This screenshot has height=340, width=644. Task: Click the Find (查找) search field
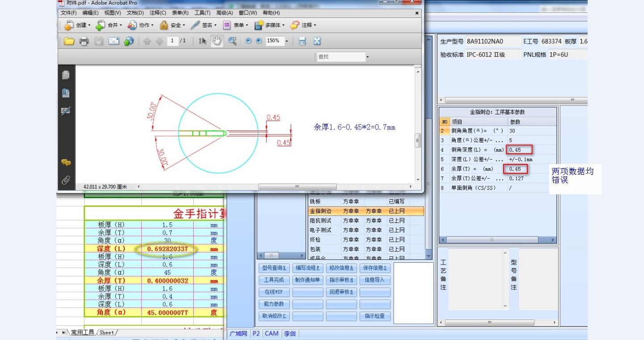(x=341, y=57)
